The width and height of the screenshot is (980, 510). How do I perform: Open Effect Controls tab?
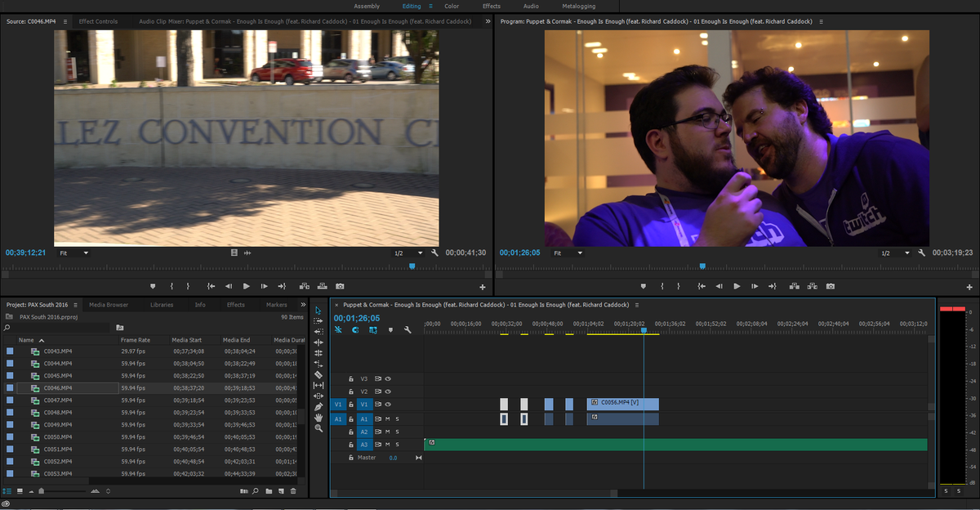point(98,21)
